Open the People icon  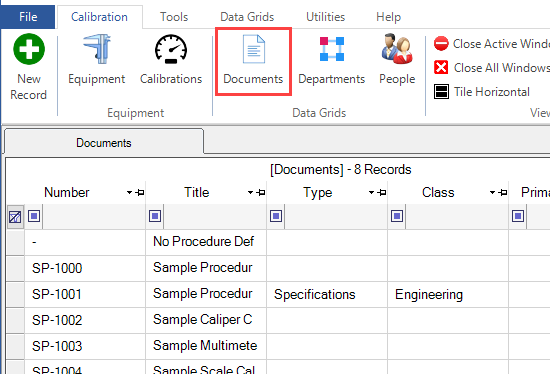click(397, 48)
